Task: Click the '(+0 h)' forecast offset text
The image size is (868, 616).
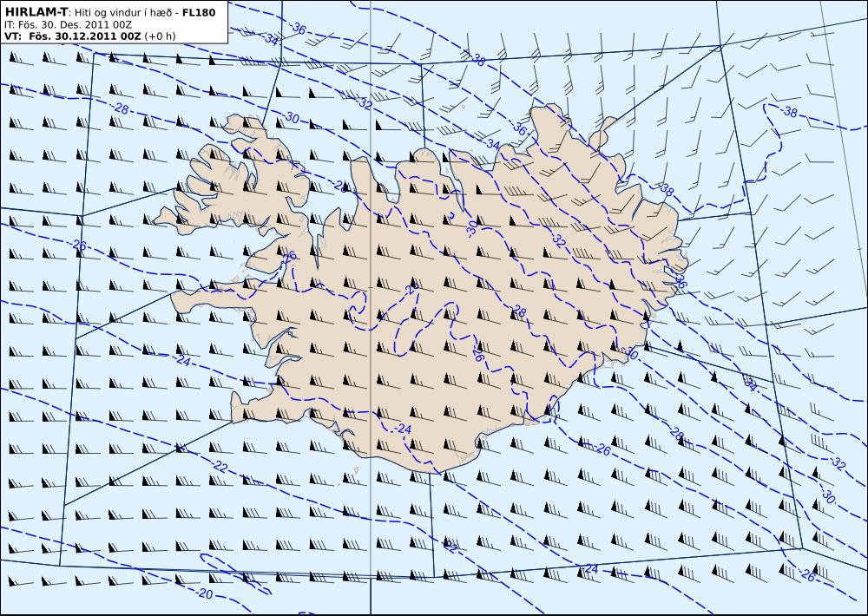Action: 160,36
